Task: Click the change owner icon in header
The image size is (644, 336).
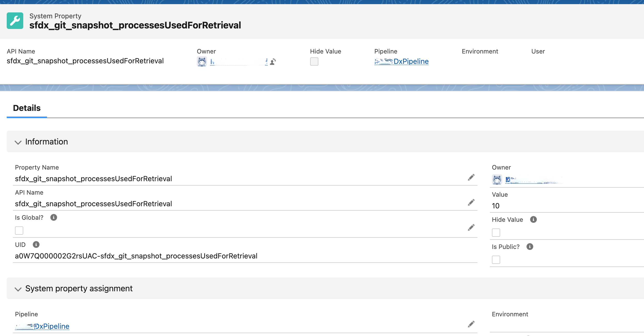Action: click(x=273, y=62)
